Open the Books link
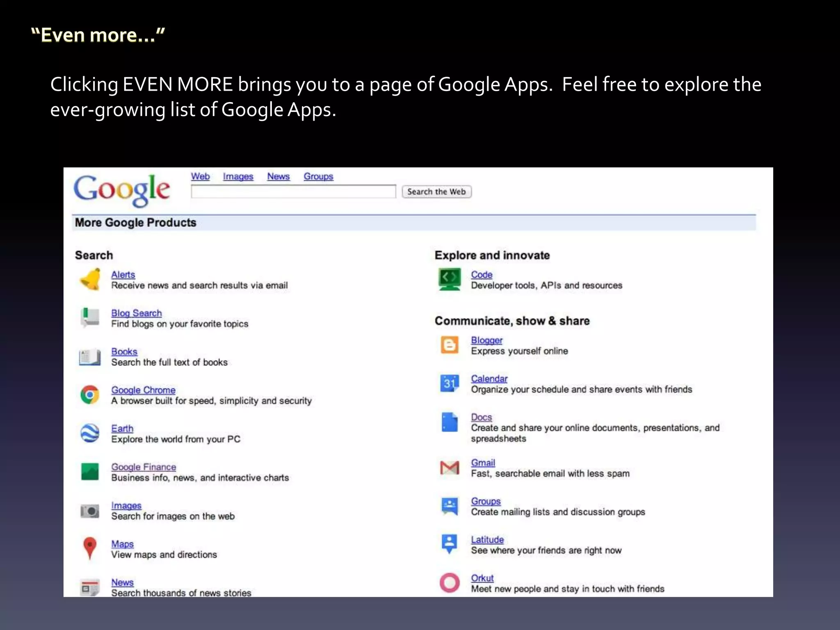Viewport: 840px width, 630px height. click(124, 352)
